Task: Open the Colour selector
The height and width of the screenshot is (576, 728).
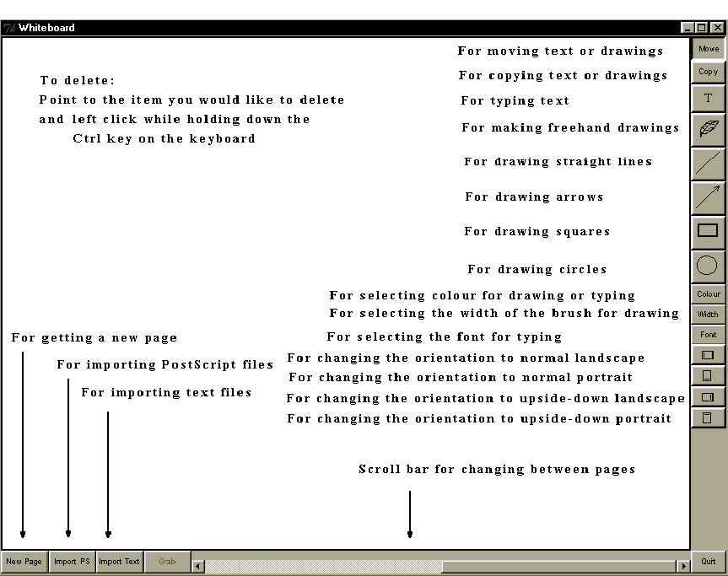Action: pos(708,294)
